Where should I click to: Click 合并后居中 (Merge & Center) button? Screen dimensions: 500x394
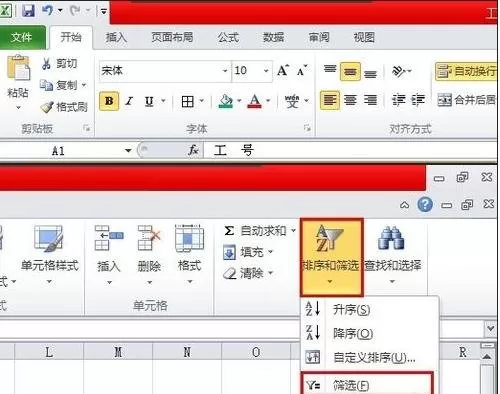point(467,99)
